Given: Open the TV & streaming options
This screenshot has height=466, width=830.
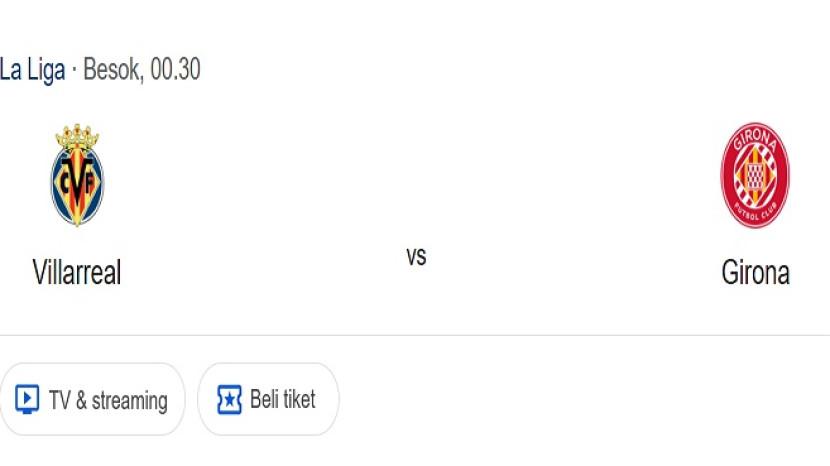Looking at the screenshot, I should pos(92,400).
